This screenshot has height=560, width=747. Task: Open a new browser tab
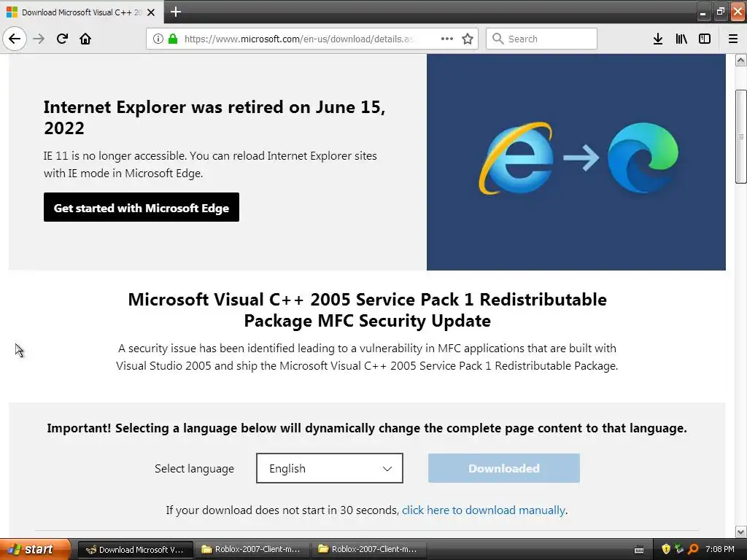click(x=175, y=12)
